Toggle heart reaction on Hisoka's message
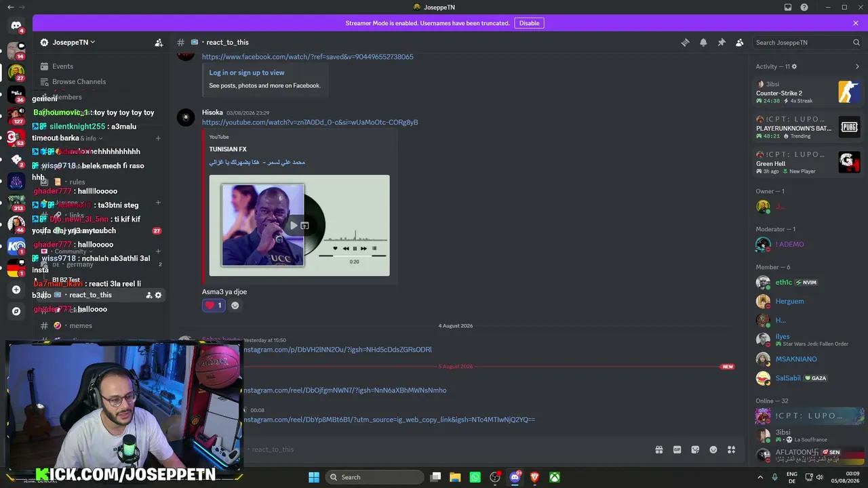This screenshot has width=868, height=488. click(214, 306)
